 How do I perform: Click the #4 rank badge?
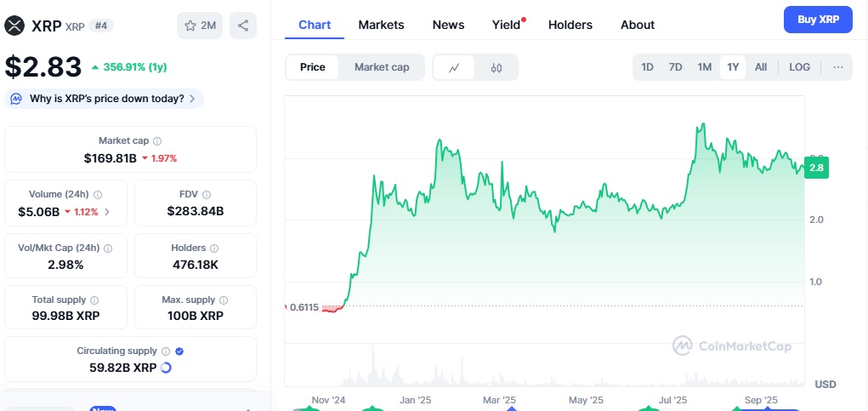[101, 26]
